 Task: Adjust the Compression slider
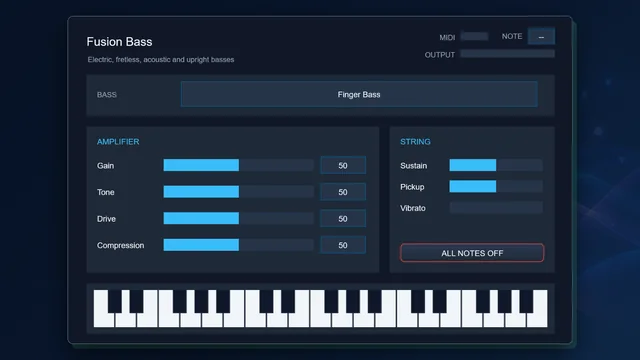pos(238,245)
